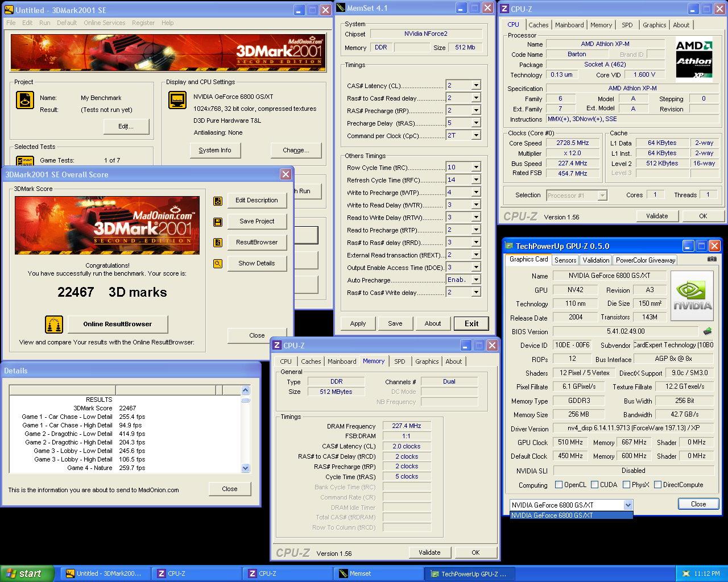Switch to Graphics tab in top CPU-Z window
The width and height of the screenshot is (728, 582).
coord(654,25)
